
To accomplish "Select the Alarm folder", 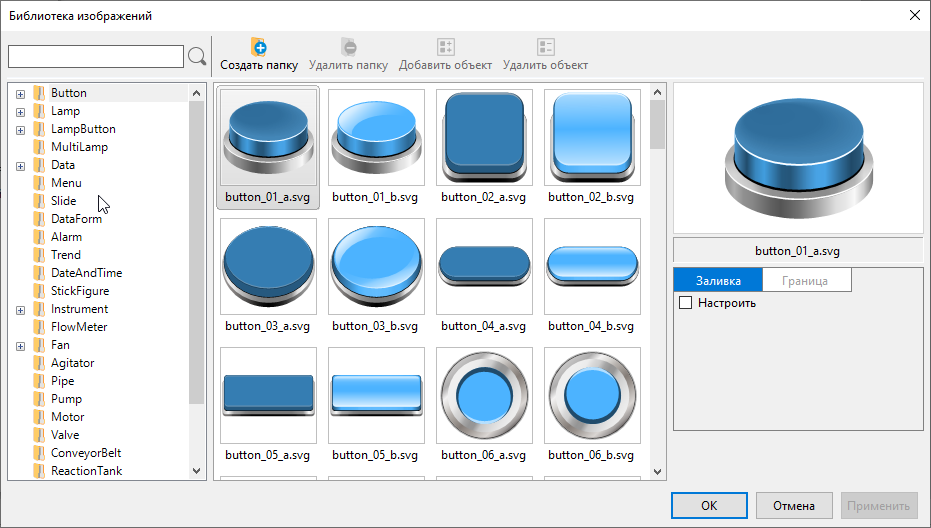I will 66,237.
